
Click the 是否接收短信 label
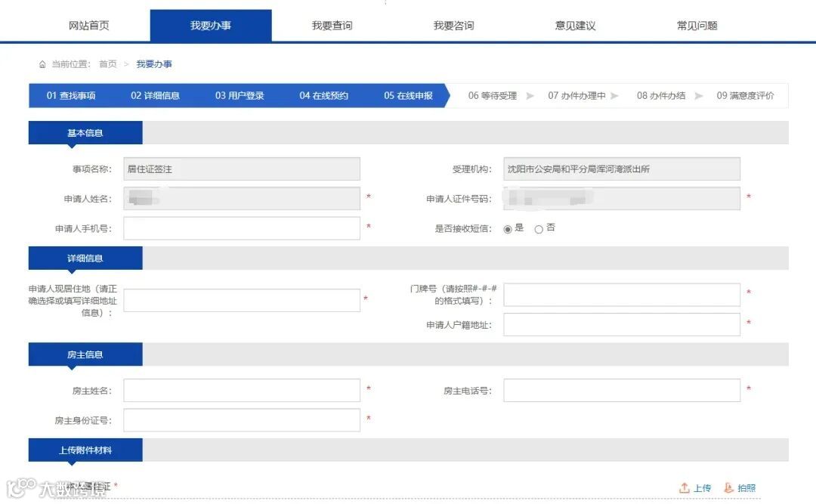463,228
